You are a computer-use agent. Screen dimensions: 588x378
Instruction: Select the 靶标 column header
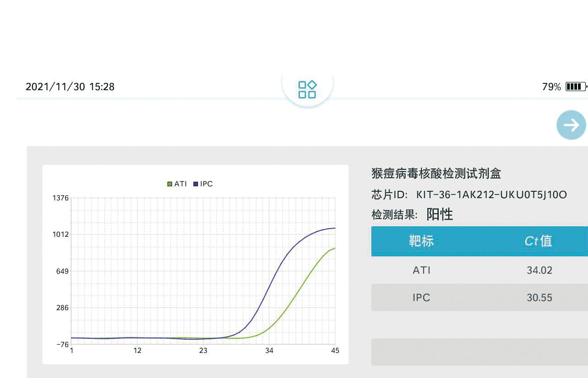pyautogui.click(x=421, y=241)
